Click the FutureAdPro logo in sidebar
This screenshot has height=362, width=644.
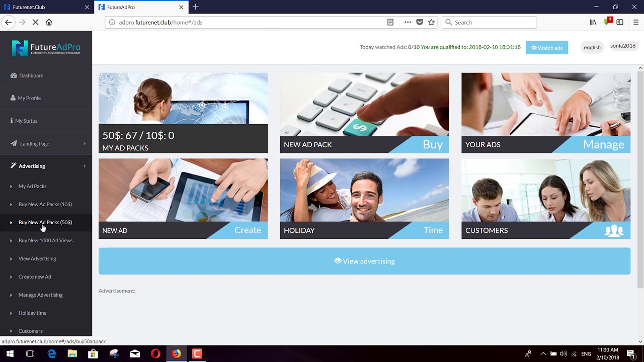coord(46,48)
